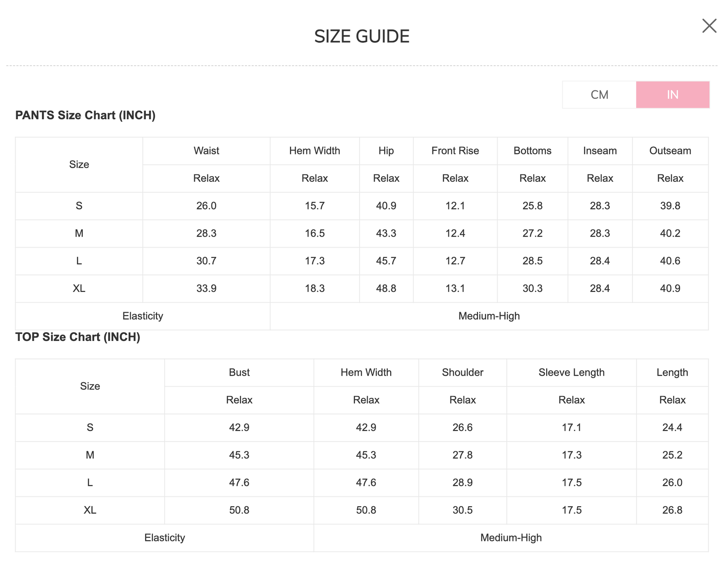Select top size S length value 24.4
Screen dimensions: 728x563
672,427
